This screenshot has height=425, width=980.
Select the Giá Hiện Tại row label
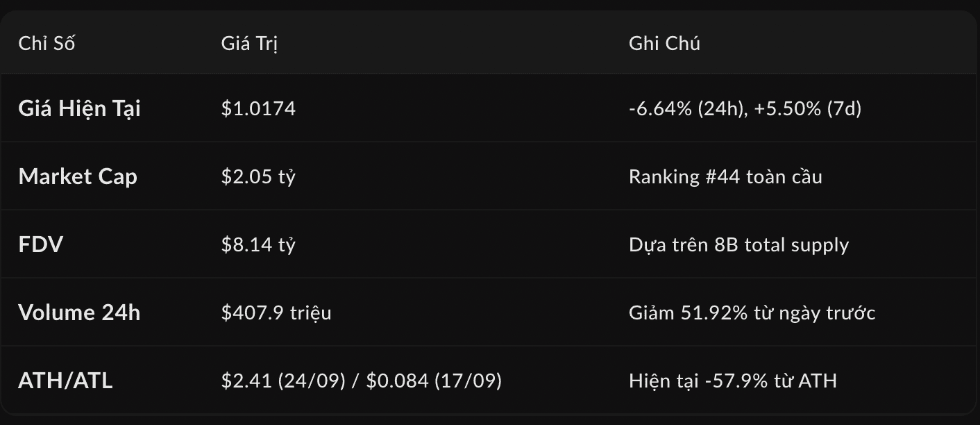point(79,108)
